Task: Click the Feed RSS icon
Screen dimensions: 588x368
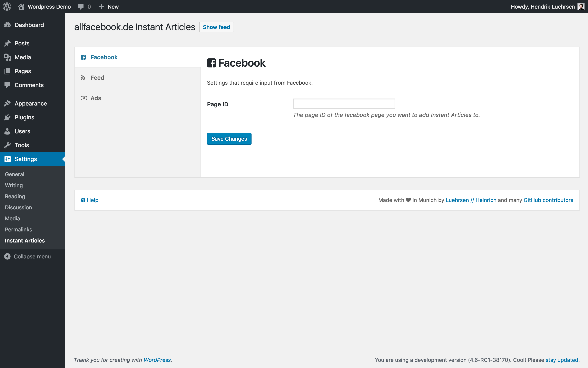Action: tap(83, 78)
